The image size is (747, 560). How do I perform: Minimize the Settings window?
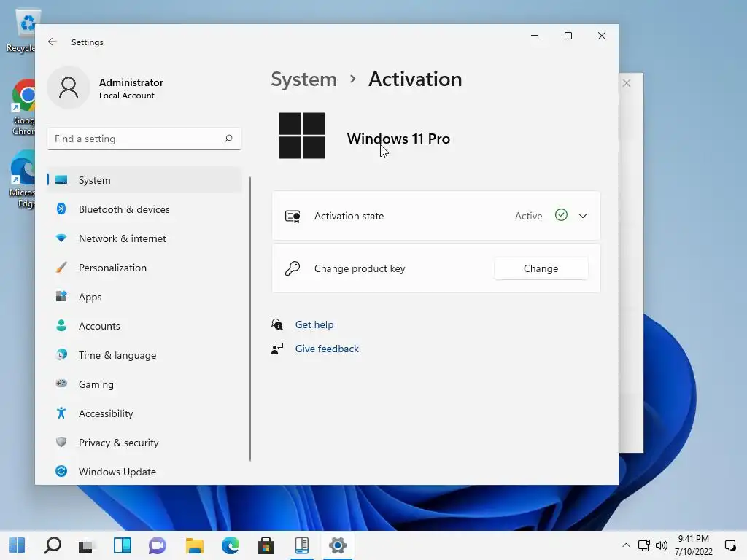click(x=535, y=36)
